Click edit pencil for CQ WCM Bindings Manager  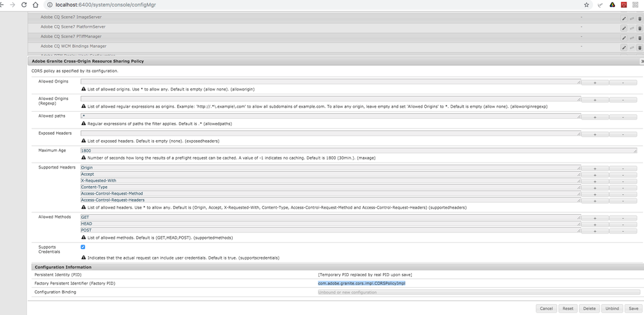click(x=624, y=47)
